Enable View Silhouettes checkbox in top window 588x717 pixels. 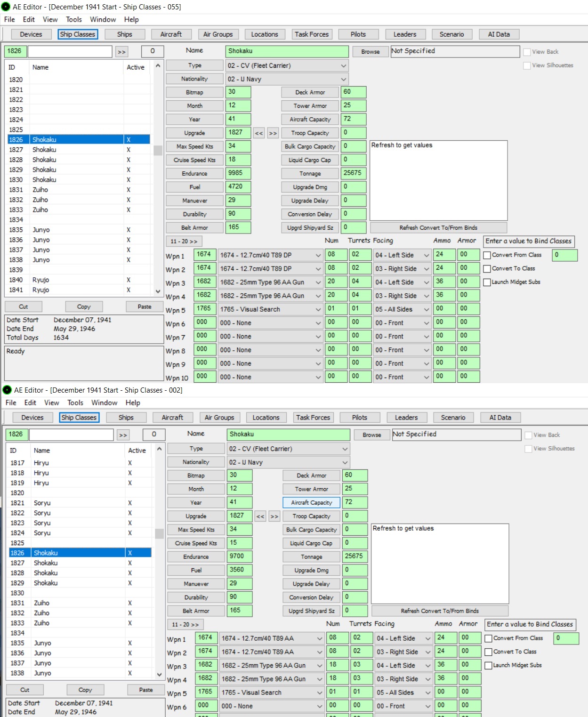click(527, 65)
